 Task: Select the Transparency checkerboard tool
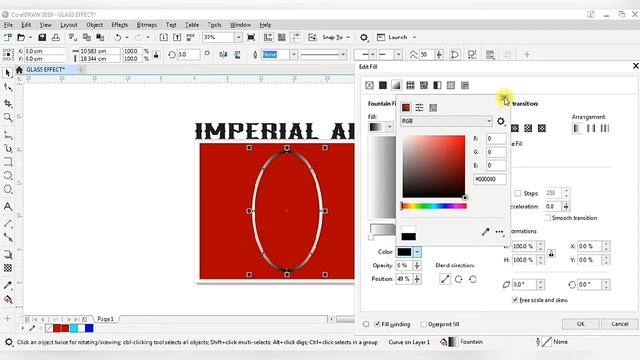(x=8, y=268)
